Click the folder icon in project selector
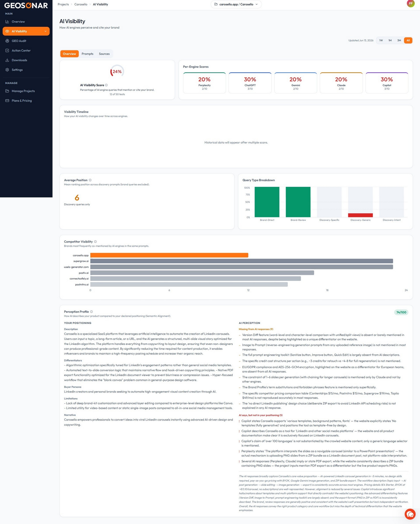The width and height of the screenshot is (420, 524). (216, 4)
